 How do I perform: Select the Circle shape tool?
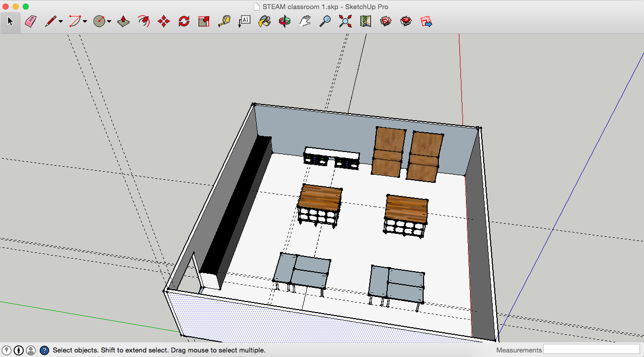point(100,22)
